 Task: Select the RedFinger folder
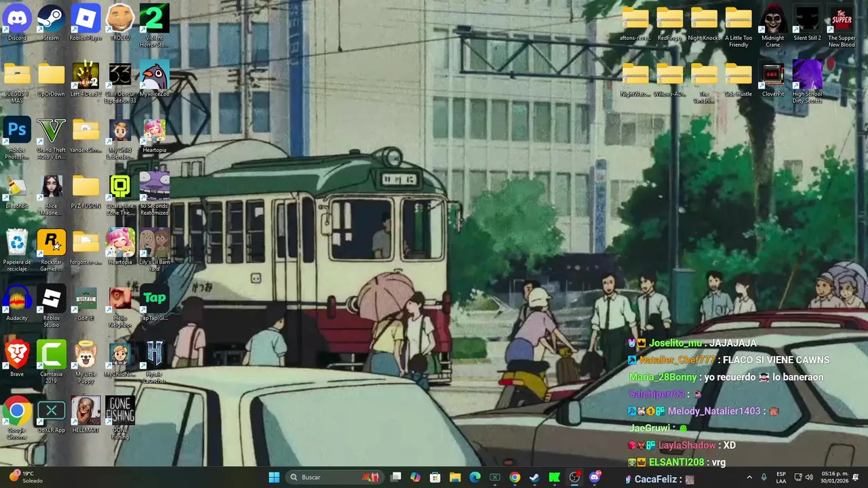click(x=669, y=24)
